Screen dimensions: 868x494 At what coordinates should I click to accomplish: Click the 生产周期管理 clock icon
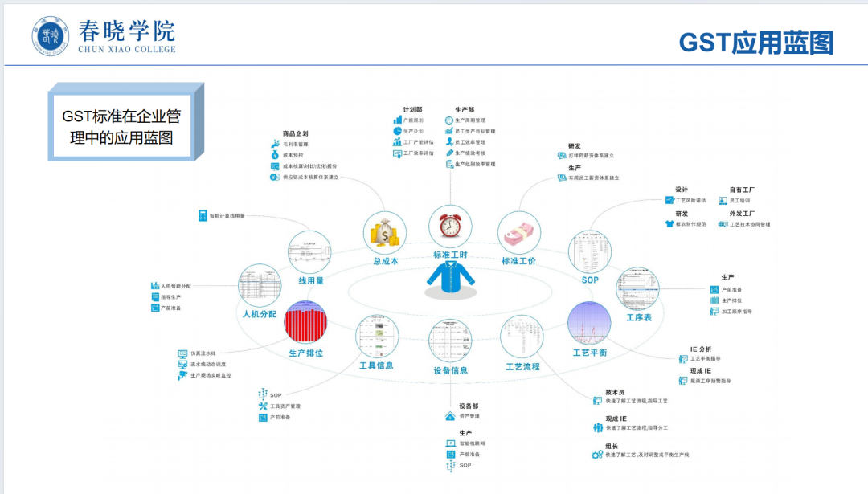click(448, 120)
